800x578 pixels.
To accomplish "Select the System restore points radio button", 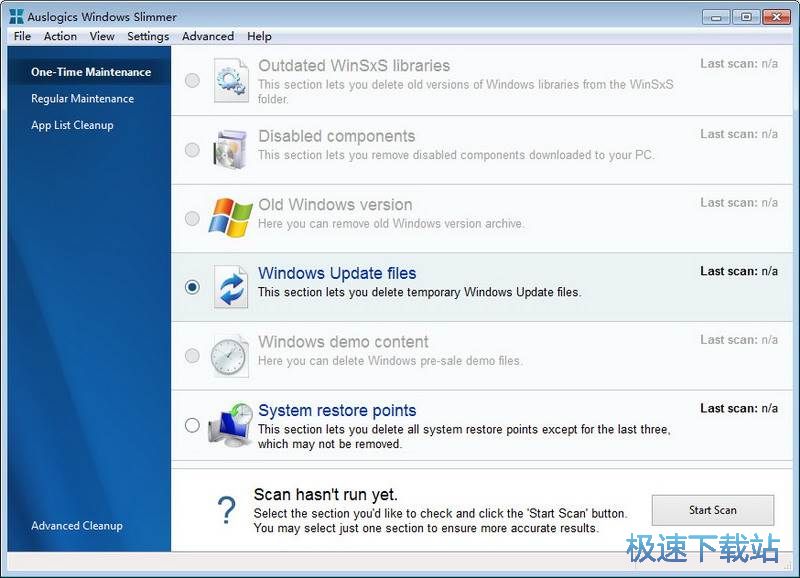I will pyautogui.click(x=192, y=425).
